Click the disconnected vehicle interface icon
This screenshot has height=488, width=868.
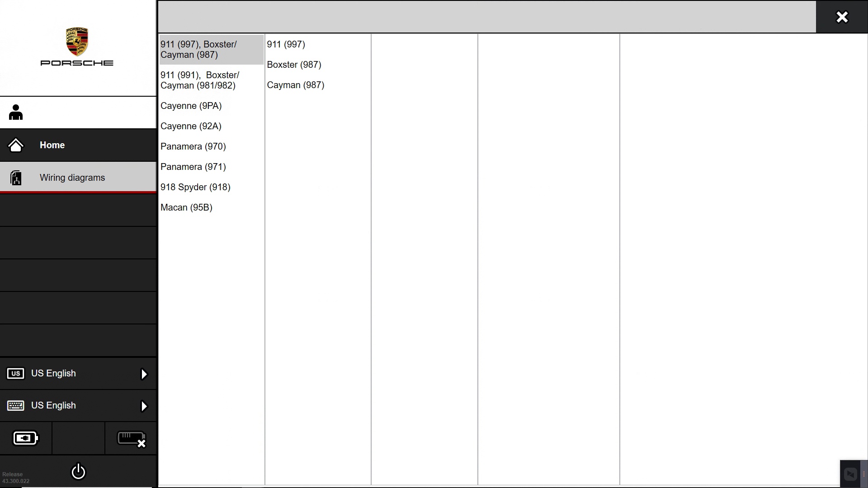click(131, 439)
